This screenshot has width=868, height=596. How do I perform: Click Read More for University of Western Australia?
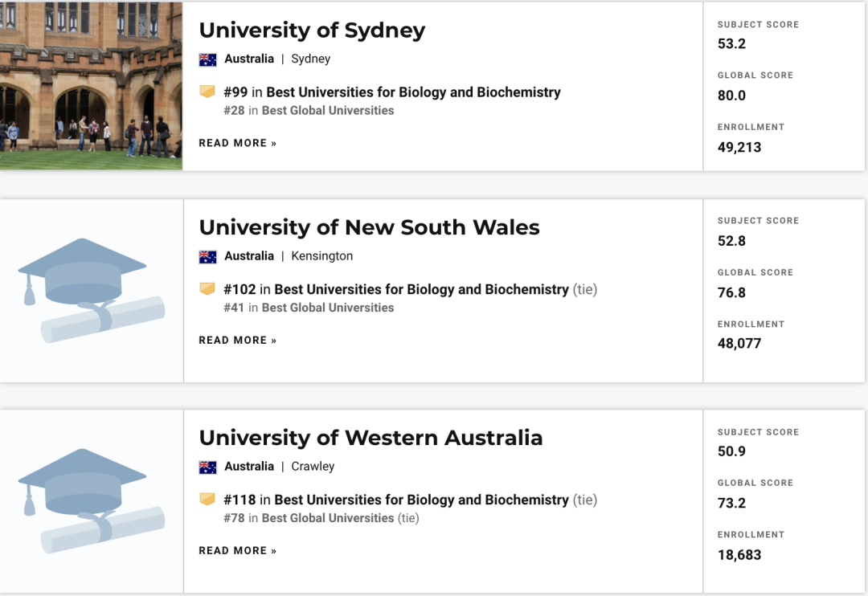pos(237,550)
